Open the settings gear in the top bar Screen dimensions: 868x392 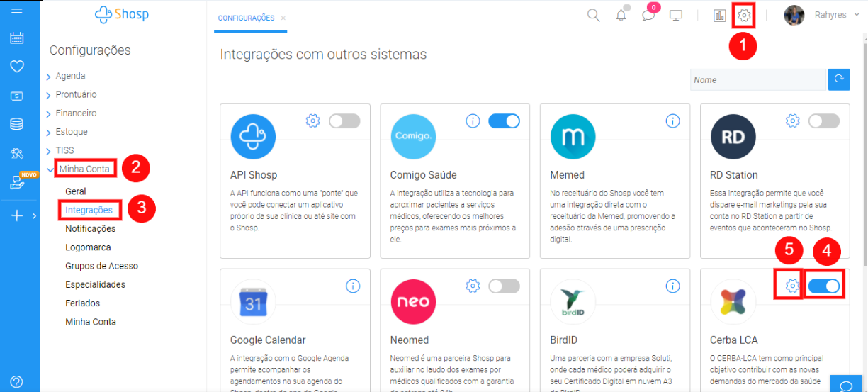click(744, 15)
